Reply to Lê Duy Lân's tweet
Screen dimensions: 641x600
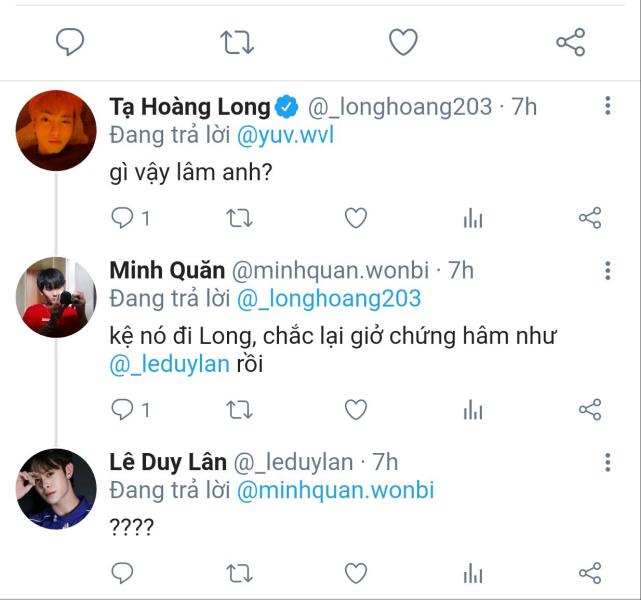tap(122, 573)
